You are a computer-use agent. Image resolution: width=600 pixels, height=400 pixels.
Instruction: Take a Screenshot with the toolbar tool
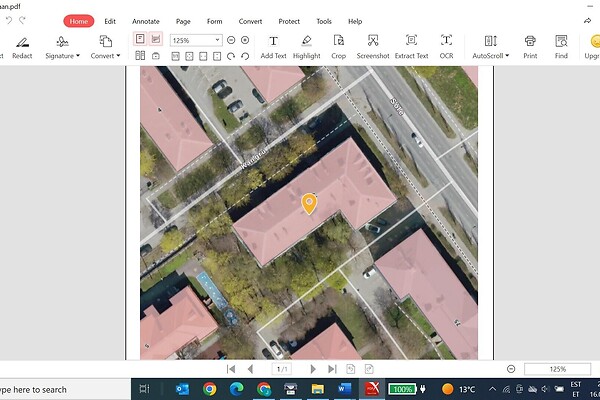click(x=373, y=46)
